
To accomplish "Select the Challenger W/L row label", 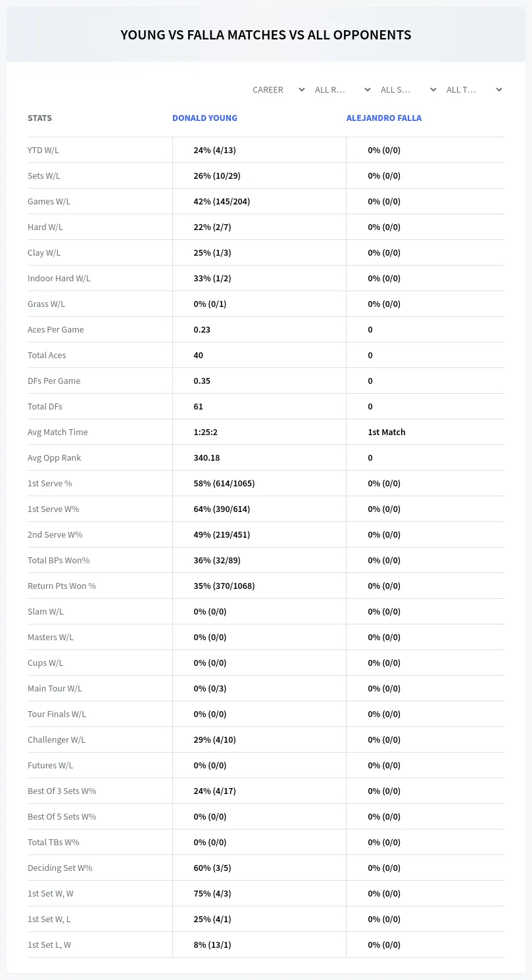I will (57, 739).
